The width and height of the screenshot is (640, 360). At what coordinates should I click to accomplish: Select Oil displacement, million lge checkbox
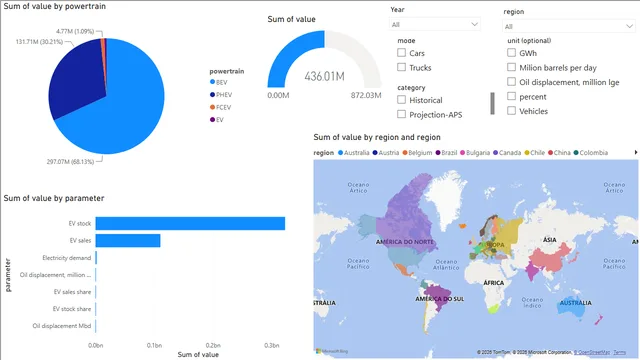[511, 82]
